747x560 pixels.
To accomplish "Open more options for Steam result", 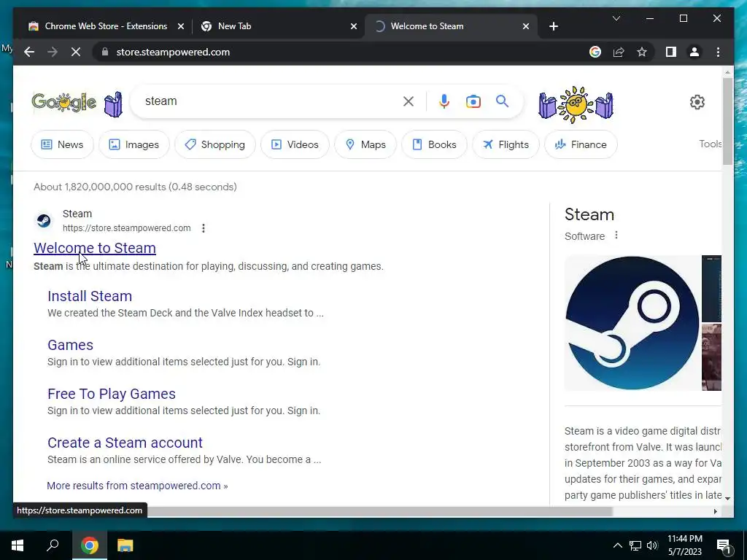I will [204, 228].
